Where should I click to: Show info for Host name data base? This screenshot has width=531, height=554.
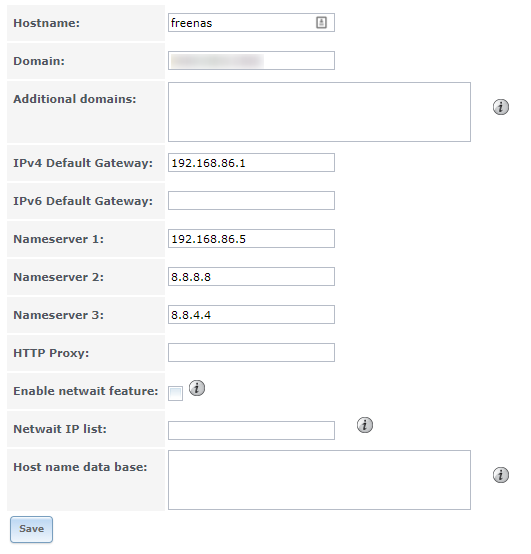(x=501, y=475)
